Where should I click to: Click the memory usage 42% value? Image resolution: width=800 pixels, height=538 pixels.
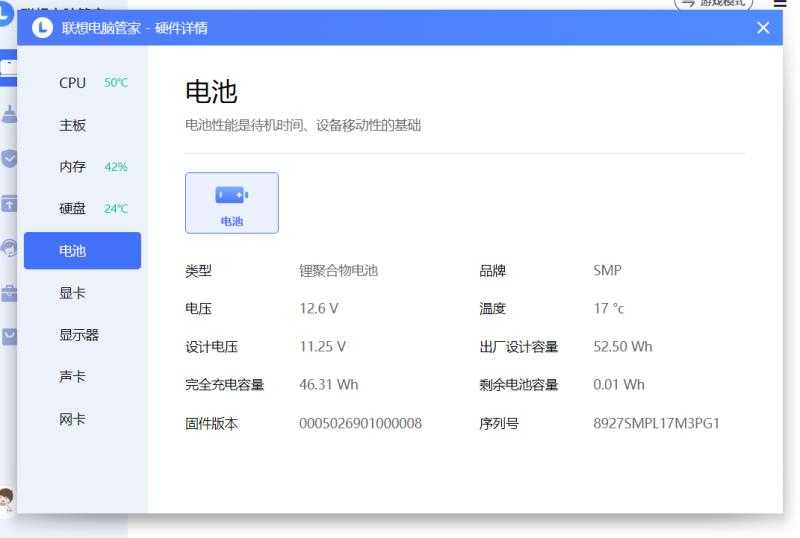click(116, 167)
